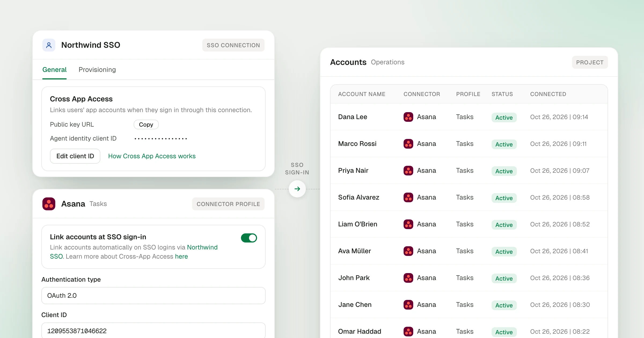Select the Priya Nair account name

coord(353,171)
